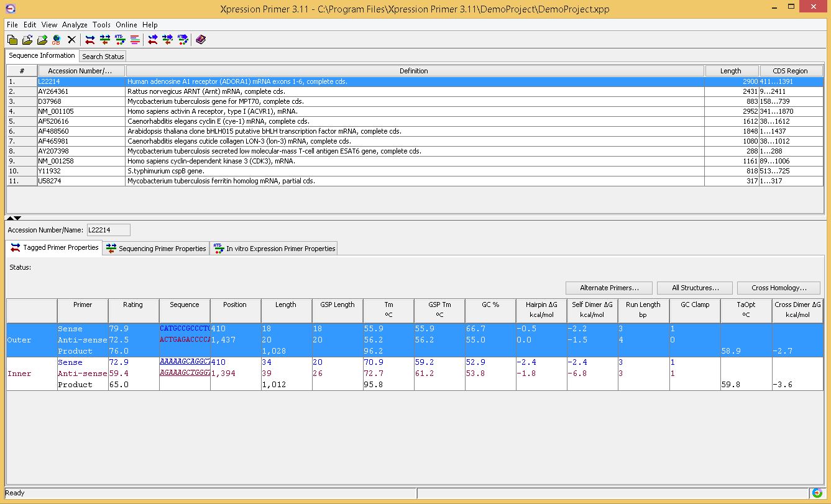Click the Cross Homology... button
Screen dimensions: 831x504
point(779,288)
